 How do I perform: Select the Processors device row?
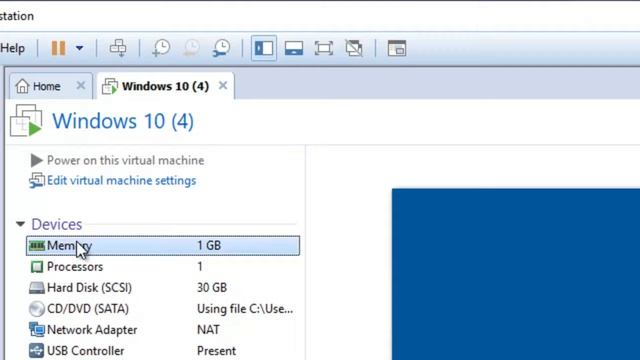pyautogui.click(x=163, y=267)
